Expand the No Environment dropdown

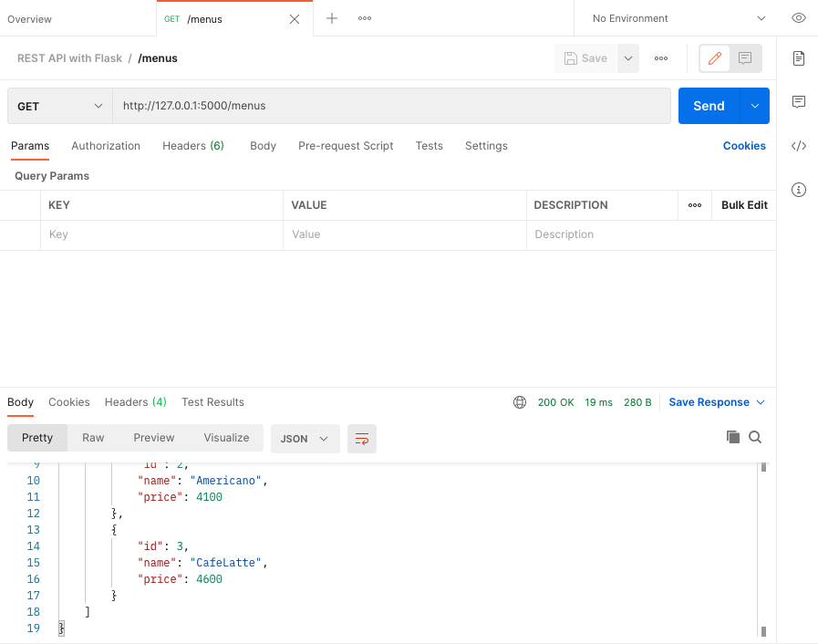tap(678, 18)
